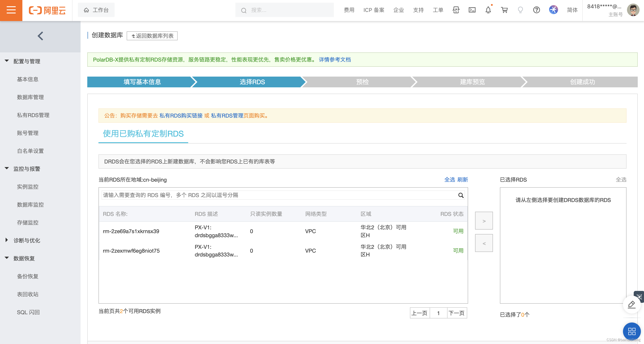644x344 pixels.
Task: Launch Cloud Shell terminal icon
Action: point(472,10)
